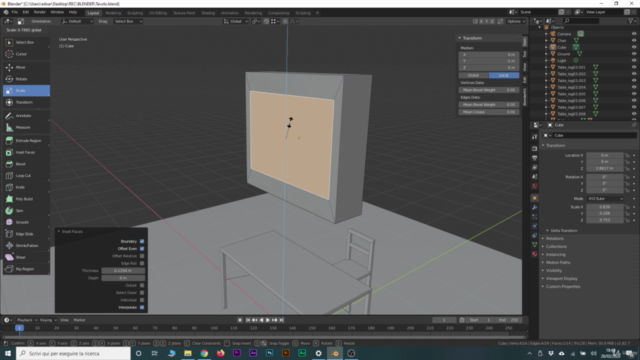The width and height of the screenshot is (640, 360).
Task: Click the Mean Crease slider
Action: 489,112
